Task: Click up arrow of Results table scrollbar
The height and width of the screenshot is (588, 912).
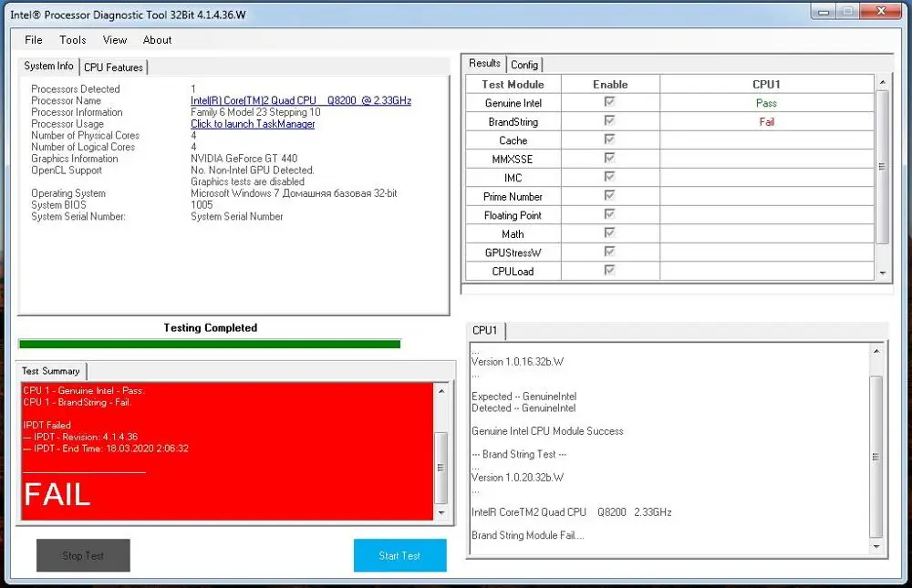Action: pyautogui.click(x=882, y=82)
